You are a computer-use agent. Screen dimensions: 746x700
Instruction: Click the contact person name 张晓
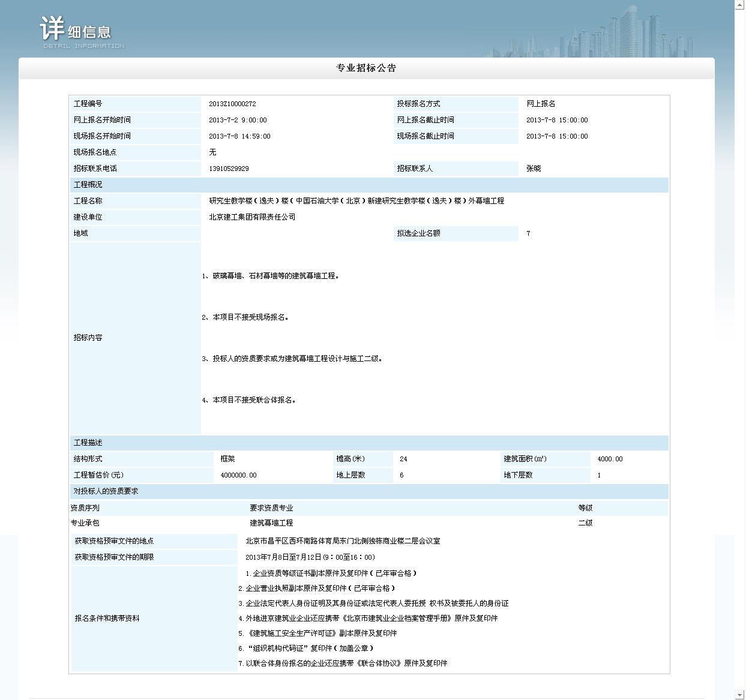click(534, 169)
